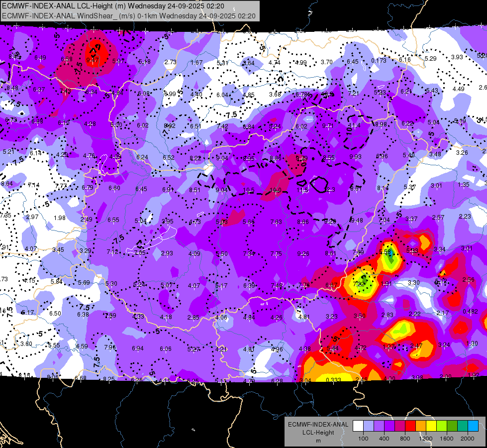Click the wind shear value 6.52
Viewport: 487px width, 448px height.
click(x=169, y=158)
